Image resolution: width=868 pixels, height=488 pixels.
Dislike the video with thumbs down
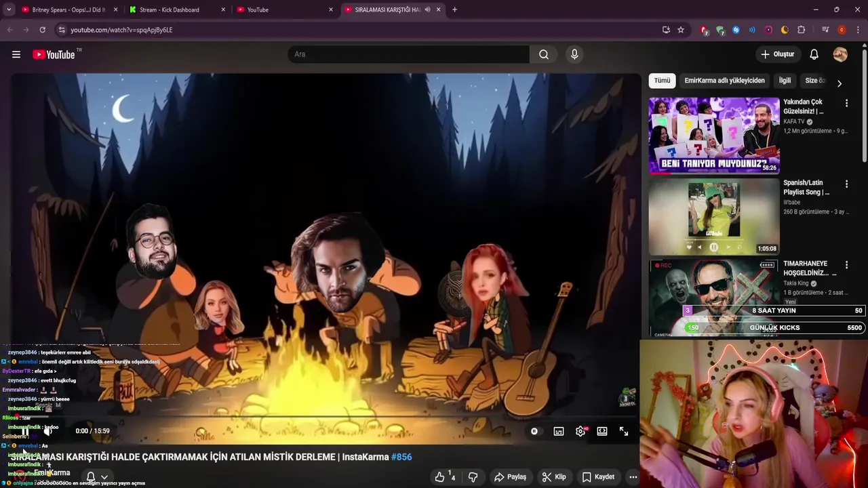473,477
